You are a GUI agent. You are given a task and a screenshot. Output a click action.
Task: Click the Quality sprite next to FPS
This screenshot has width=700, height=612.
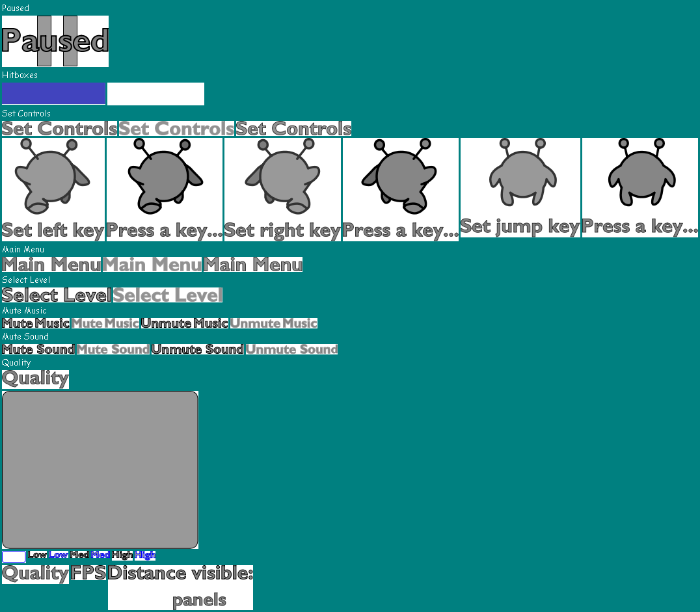(35, 574)
